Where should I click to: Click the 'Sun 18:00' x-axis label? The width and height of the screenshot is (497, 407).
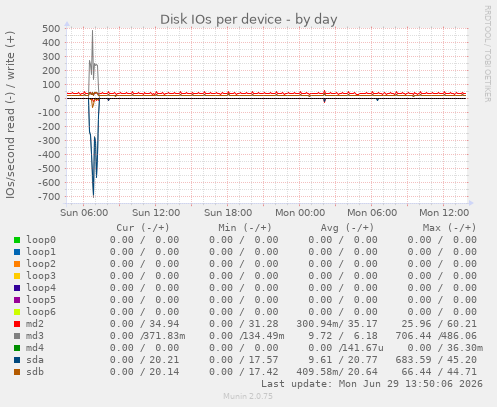pos(228,213)
